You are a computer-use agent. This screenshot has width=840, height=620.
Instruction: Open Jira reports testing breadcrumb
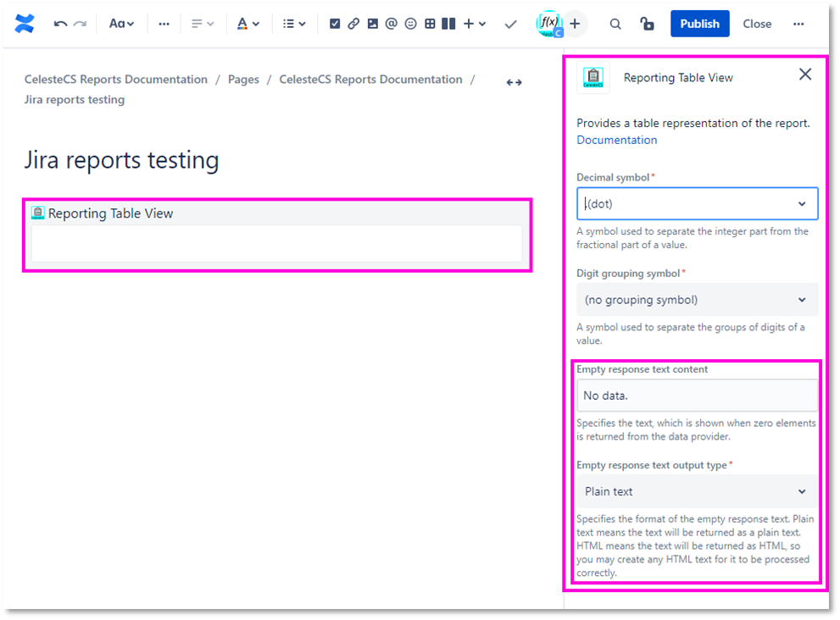coord(75,100)
